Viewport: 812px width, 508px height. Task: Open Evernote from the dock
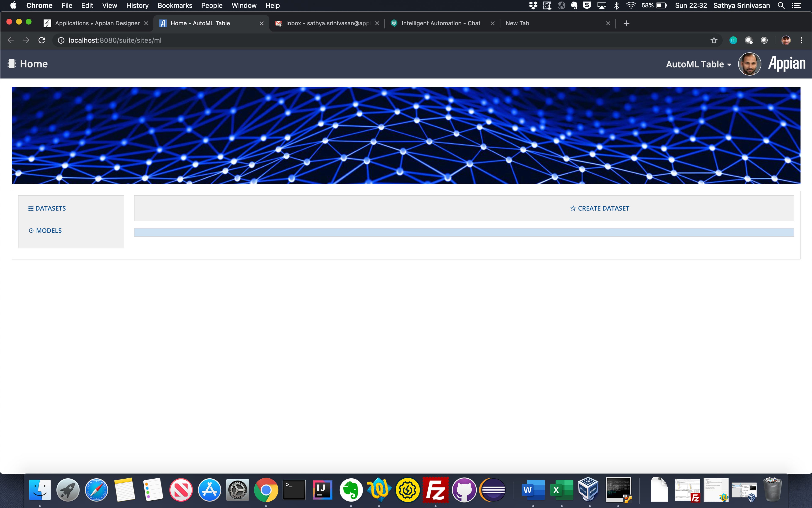click(351, 490)
